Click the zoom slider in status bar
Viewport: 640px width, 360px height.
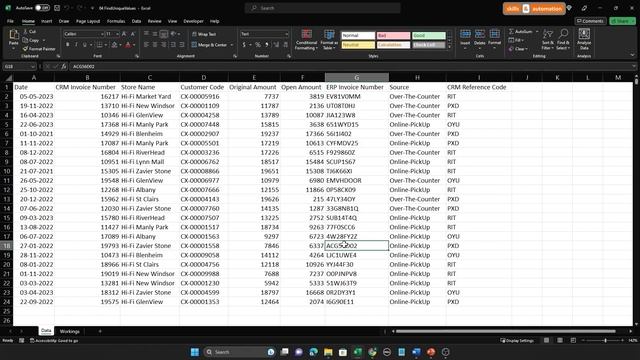click(x=605, y=340)
